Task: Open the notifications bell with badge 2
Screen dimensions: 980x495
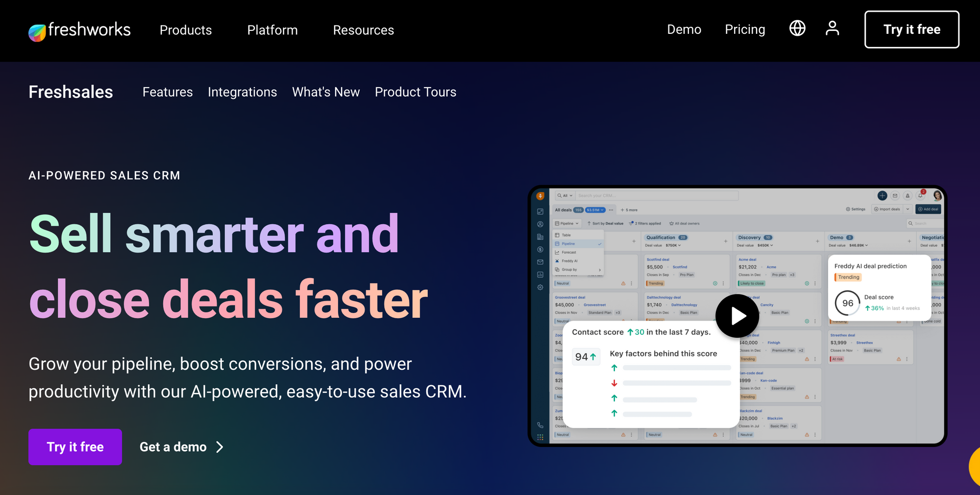Action: [x=921, y=195]
